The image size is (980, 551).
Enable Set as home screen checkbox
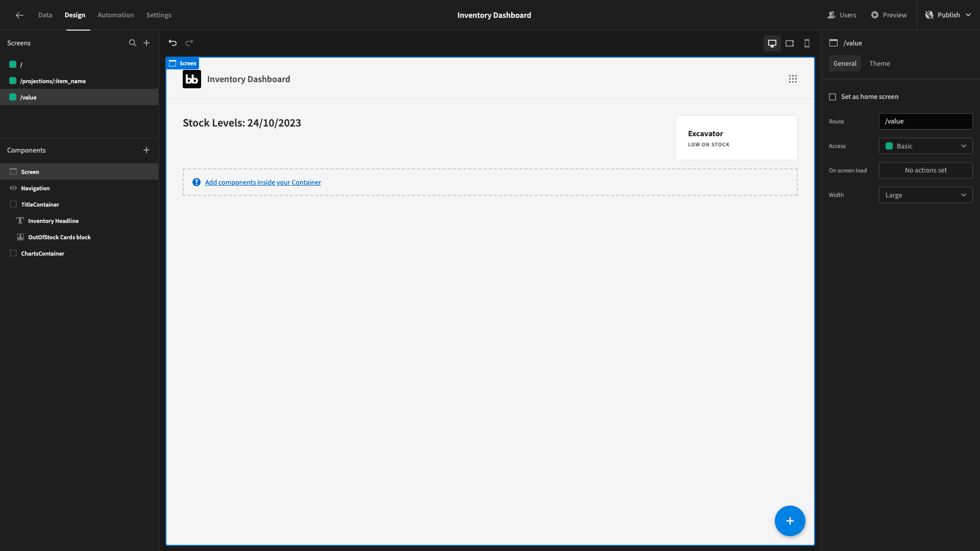[832, 97]
